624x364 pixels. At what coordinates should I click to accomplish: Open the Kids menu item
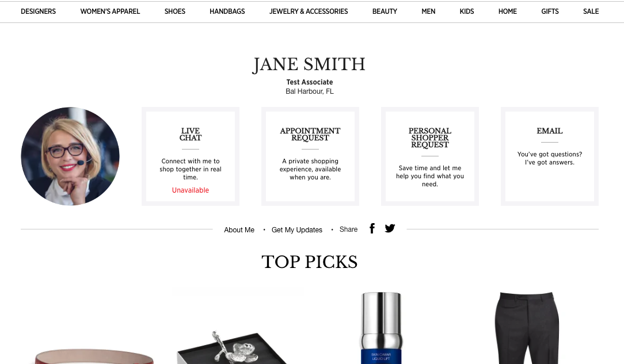coord(467,12)
